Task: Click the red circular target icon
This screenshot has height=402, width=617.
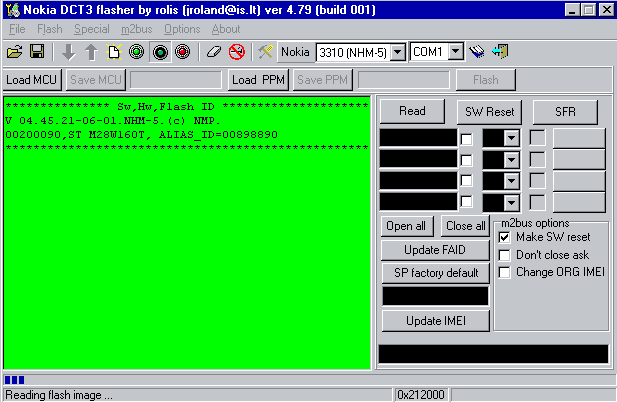Action: (182, 52)
